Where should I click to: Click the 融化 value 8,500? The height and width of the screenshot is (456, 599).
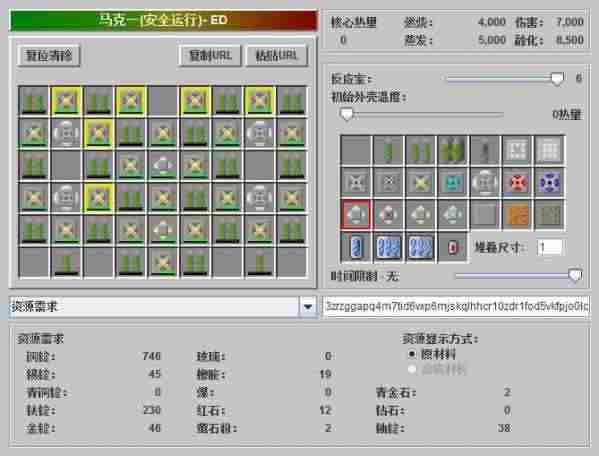click(x=570, y=40)
